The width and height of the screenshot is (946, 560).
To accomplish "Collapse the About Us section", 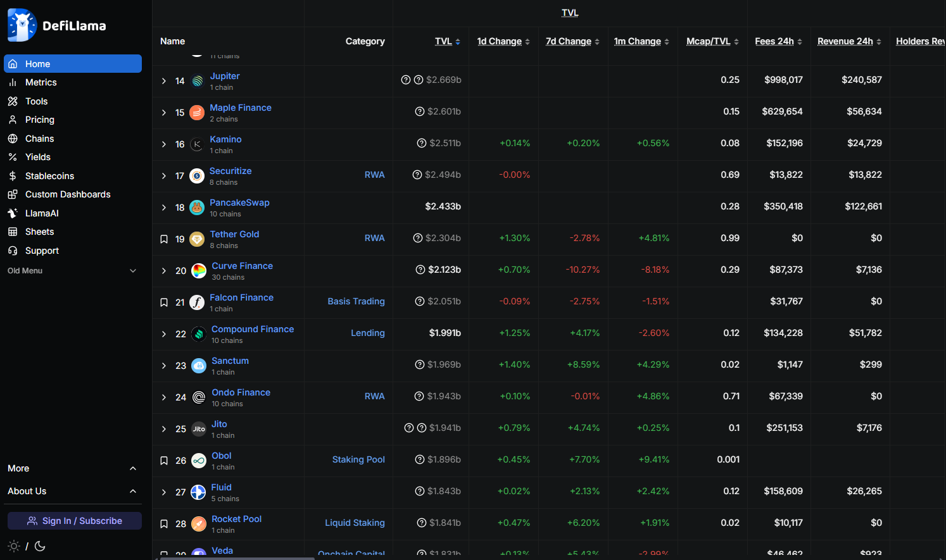I will 133,491.
